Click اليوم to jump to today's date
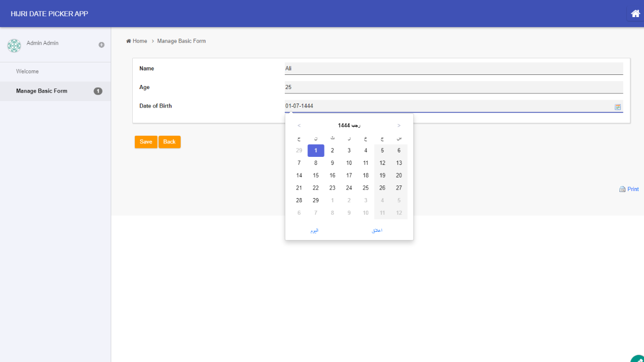644x362 pixels. pyautogui.click(x=314, y=230)
